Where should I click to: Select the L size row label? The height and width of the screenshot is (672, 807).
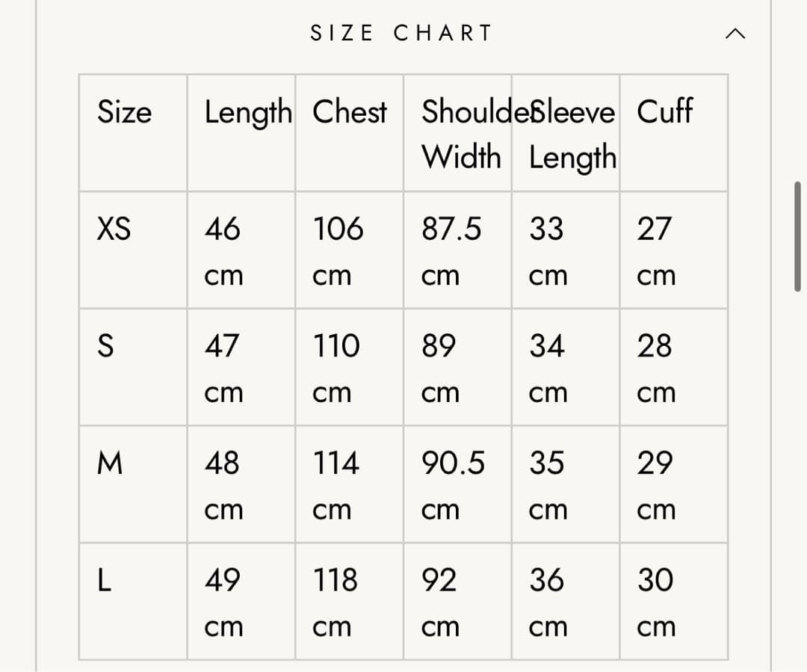tap(104, 581)
